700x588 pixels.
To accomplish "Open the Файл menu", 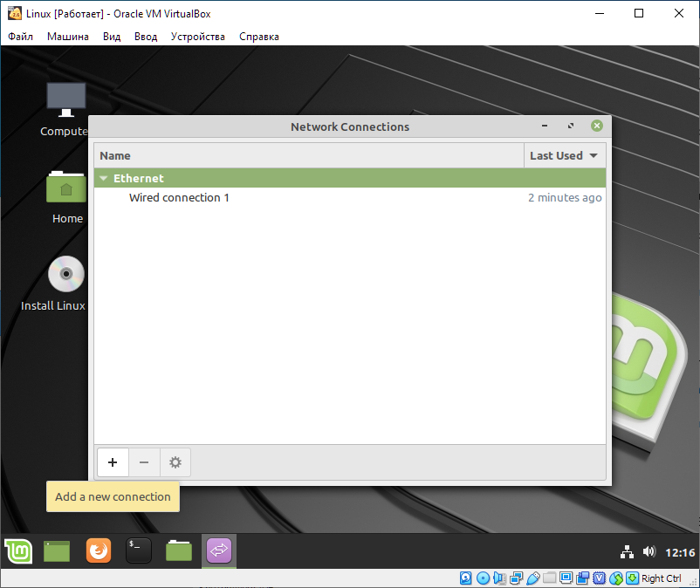I will pyautogui.click(x=21, y=37).
